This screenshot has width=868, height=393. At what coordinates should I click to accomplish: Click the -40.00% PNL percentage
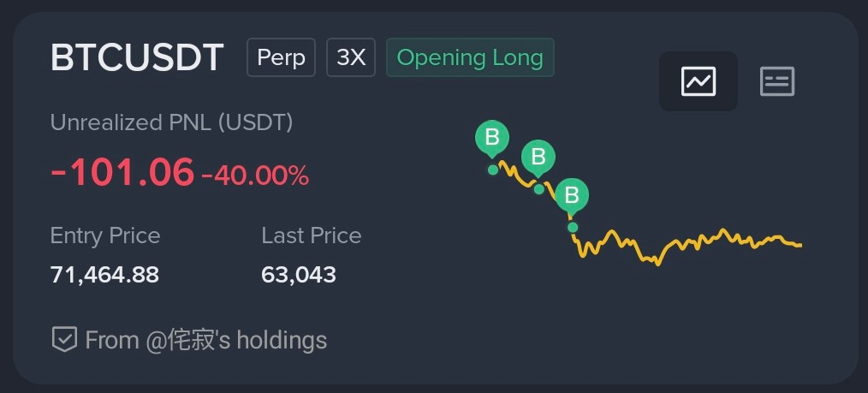[255, 176]
